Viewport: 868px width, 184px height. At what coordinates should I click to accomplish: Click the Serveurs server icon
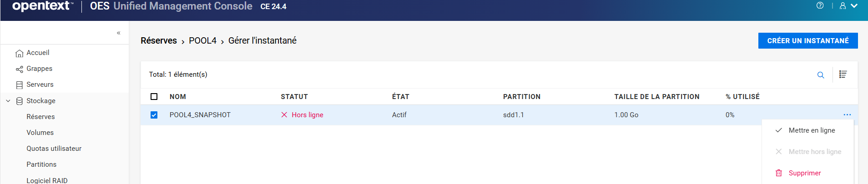coord(19,85)
